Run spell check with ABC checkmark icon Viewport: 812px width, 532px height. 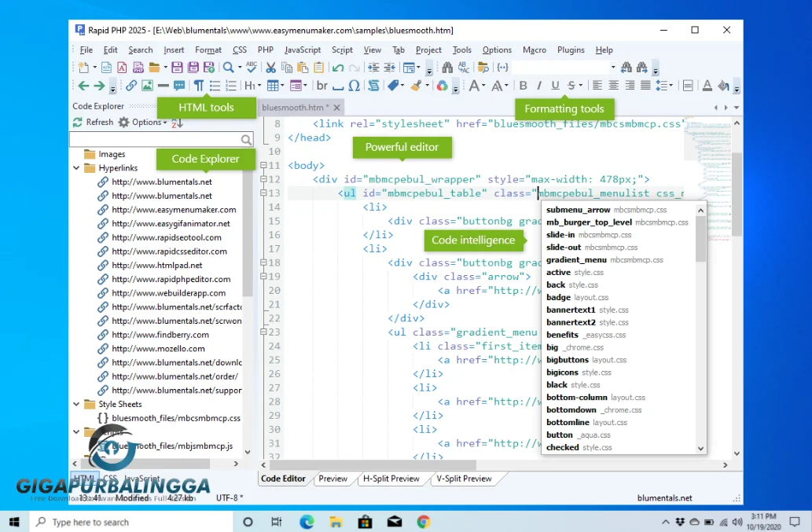252,68
